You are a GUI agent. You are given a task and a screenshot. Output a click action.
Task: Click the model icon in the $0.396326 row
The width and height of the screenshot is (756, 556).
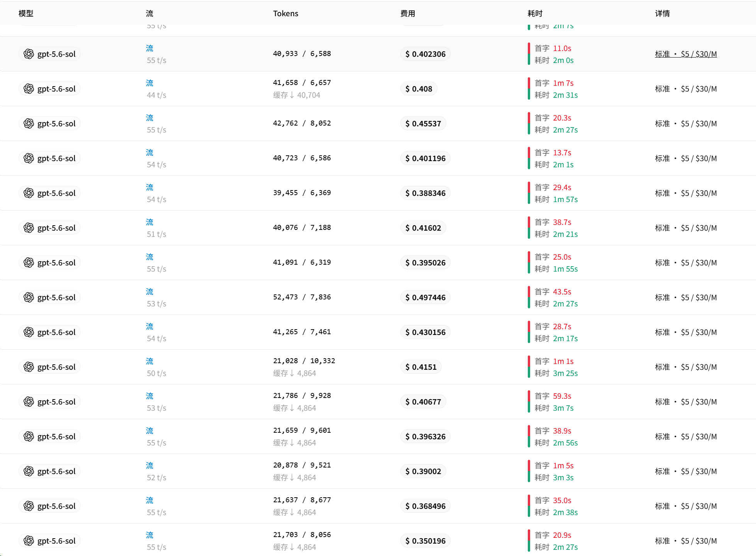29,437
